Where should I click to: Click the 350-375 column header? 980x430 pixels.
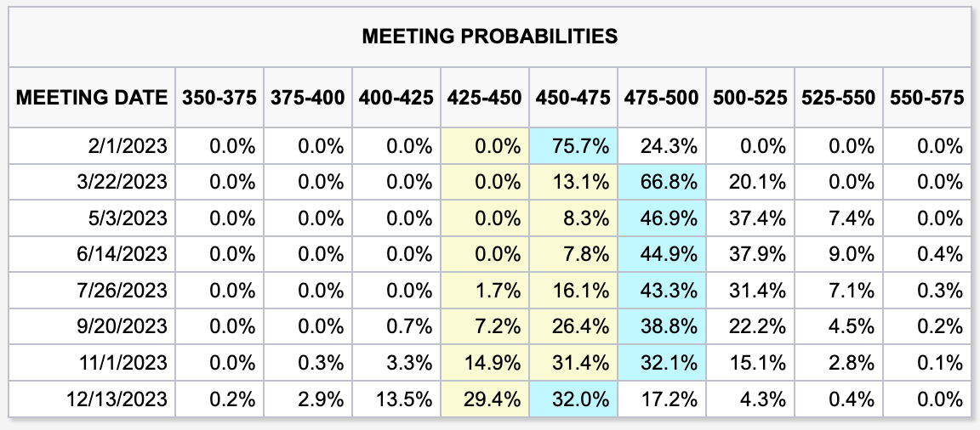click(219, 97)
